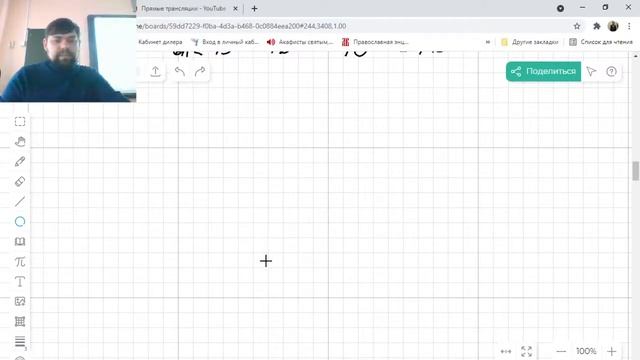This screenshot has height=360, width=640.
Task: Open the line thickness menu
Action: tap(20, 341)
